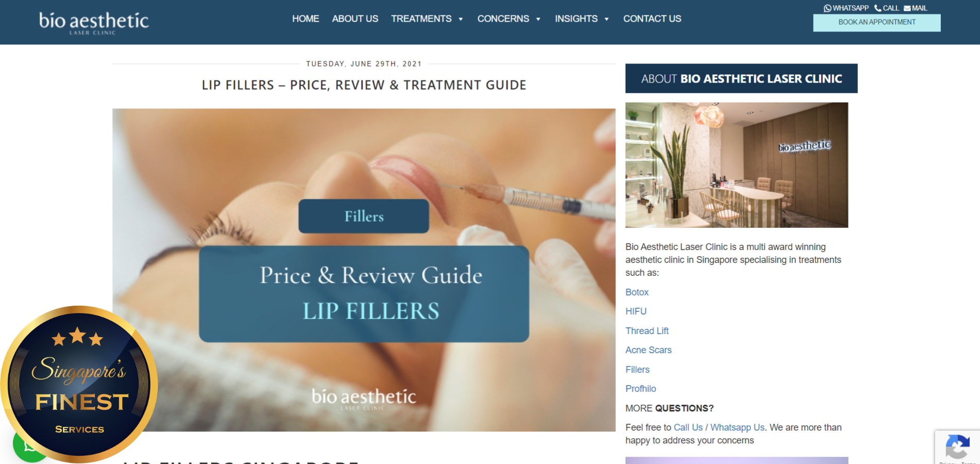
Task: Click the Profhilo link
Action: 641,389
